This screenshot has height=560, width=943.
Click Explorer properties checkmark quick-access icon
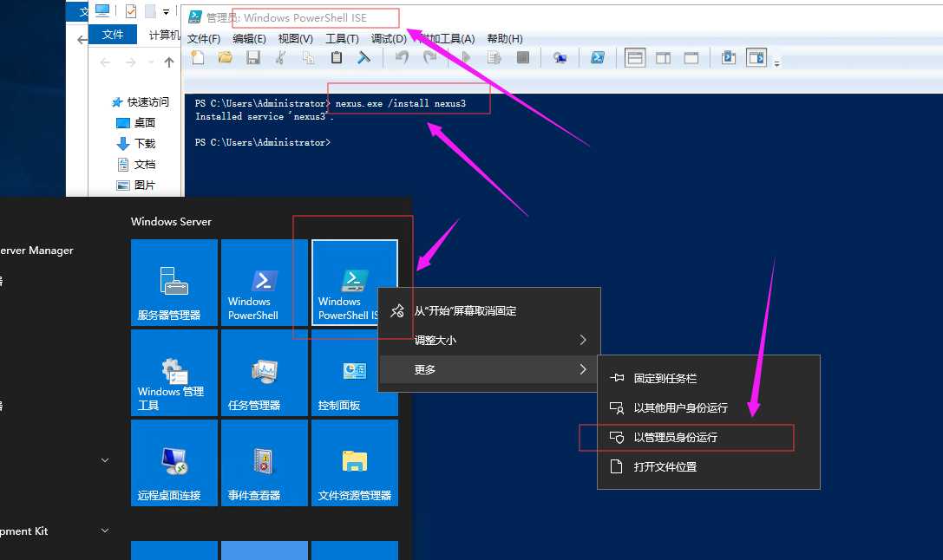coord(131,10)
